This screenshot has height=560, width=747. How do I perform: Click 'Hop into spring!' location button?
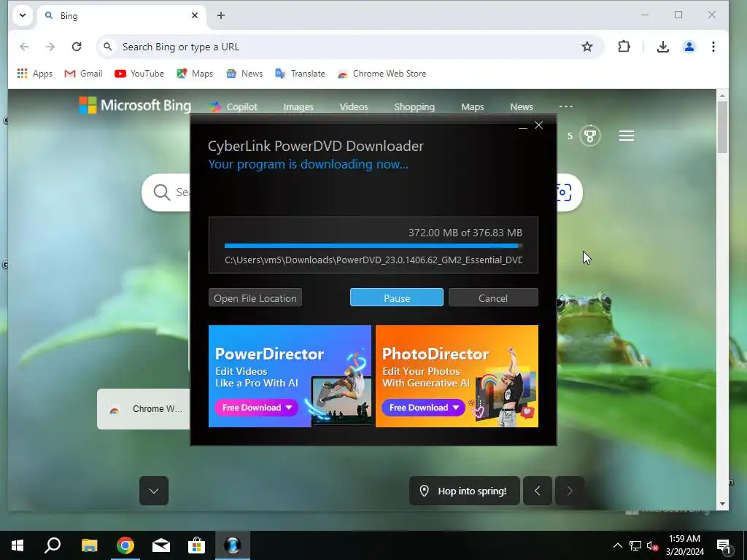pyautogui.click(x=464, y=491)
